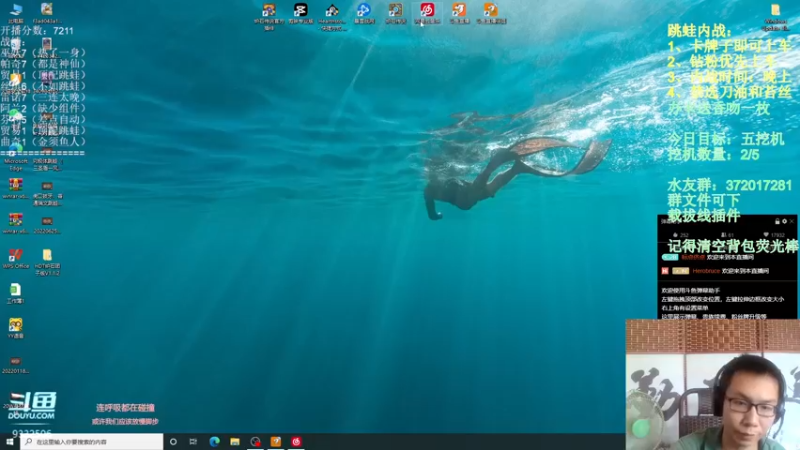Screen dimensions: 800x450
Task: Open Cortana circle on taskbar
Action: pos(173,442)
